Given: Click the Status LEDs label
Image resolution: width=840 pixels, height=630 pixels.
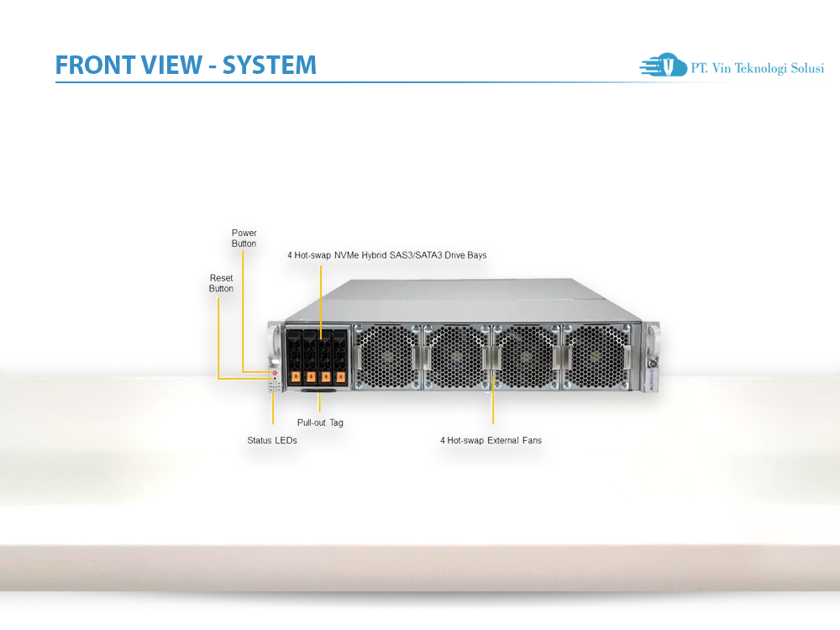Looking at the screenshot, I should 271,440.
